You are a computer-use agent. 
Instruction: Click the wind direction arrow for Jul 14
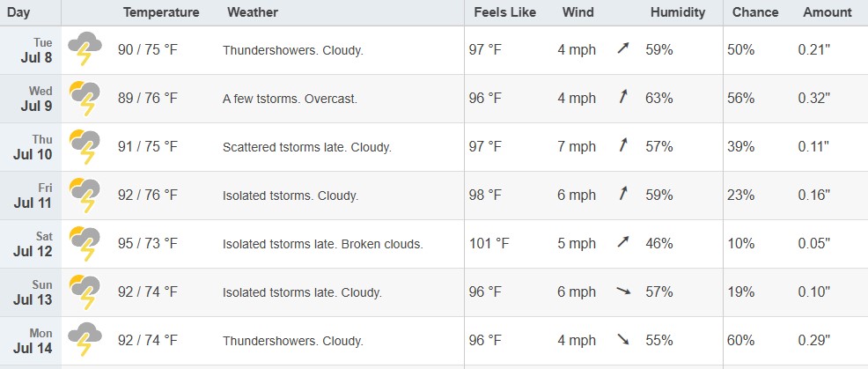623,340
